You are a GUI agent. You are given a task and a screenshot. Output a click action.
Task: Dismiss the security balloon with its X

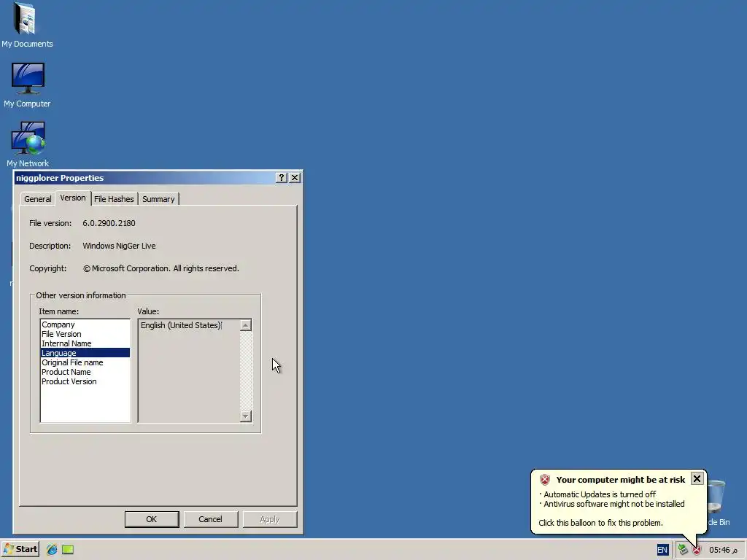(x=697, y=478)
